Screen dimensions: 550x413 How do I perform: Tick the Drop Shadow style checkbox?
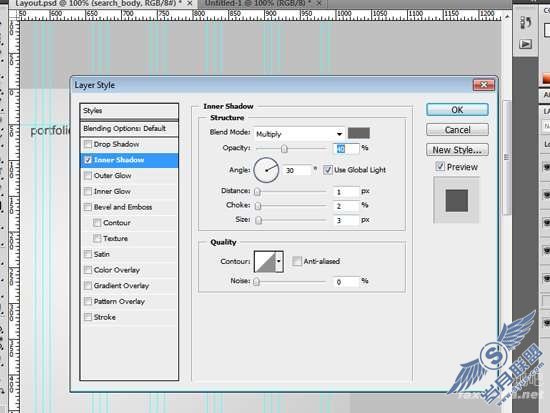[88, 144]
